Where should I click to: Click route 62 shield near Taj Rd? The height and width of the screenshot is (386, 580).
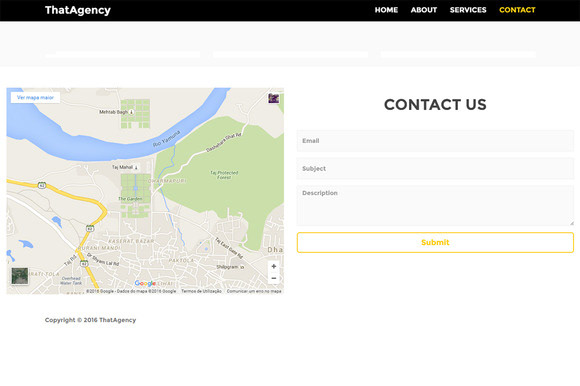[84, 263]
